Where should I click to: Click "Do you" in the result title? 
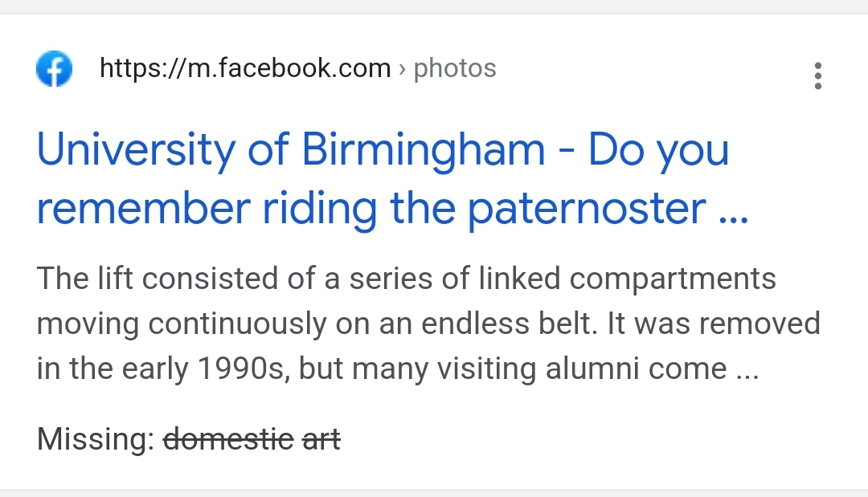[x=658, y=150]
